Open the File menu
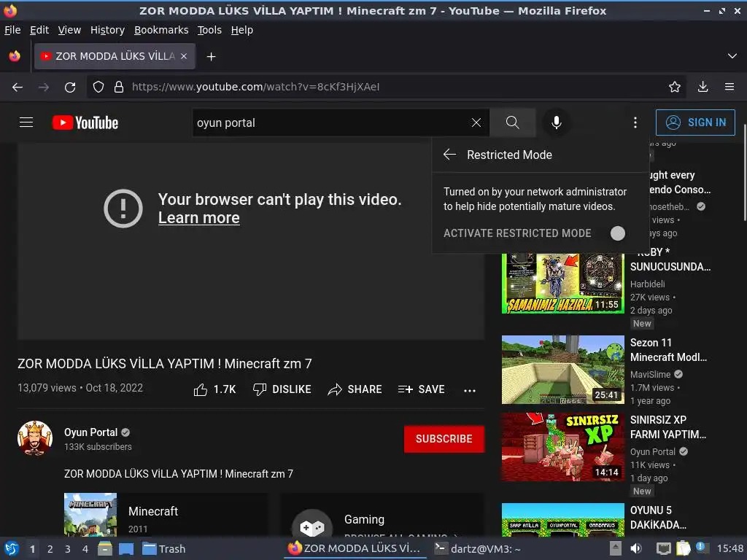The image size is (747, 560). pos(12,30)
